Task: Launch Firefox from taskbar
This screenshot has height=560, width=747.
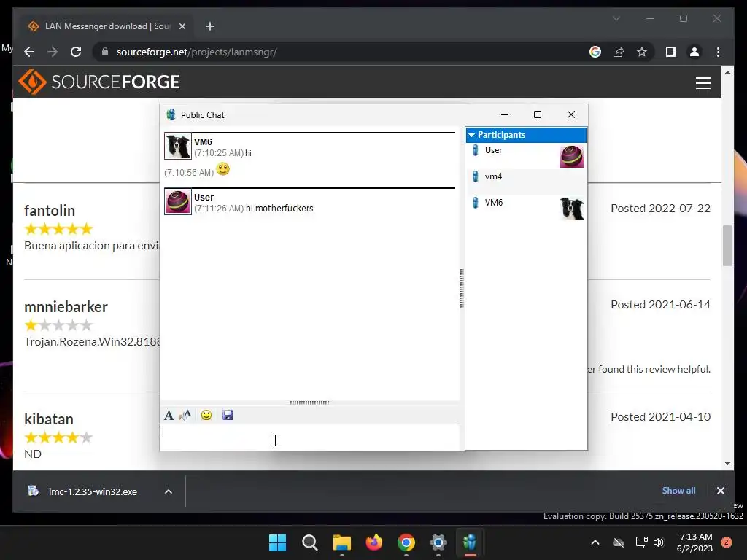Action: point(374,542)
